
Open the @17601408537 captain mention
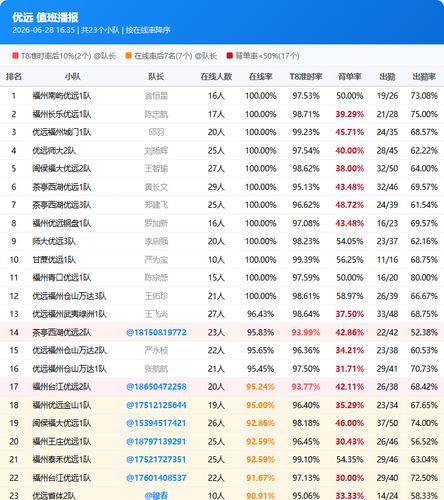click(x=156, y=478)
